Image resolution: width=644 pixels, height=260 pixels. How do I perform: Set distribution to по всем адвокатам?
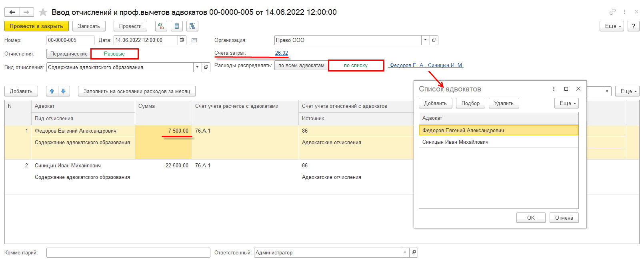click(x=301, y=65)
